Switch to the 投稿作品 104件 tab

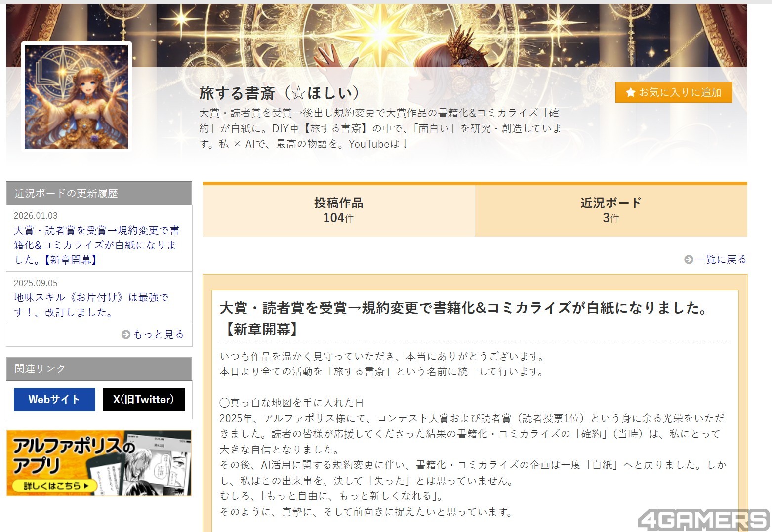point(338,210)
